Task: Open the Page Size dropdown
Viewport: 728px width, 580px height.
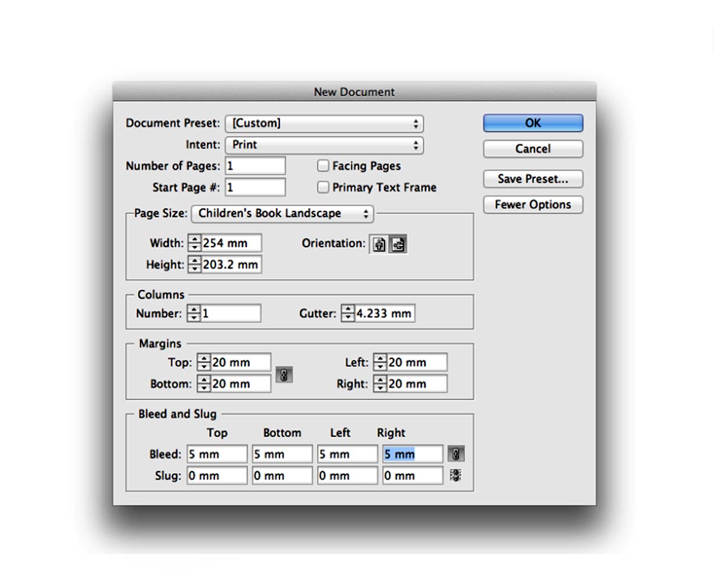Action: [283, 214]
